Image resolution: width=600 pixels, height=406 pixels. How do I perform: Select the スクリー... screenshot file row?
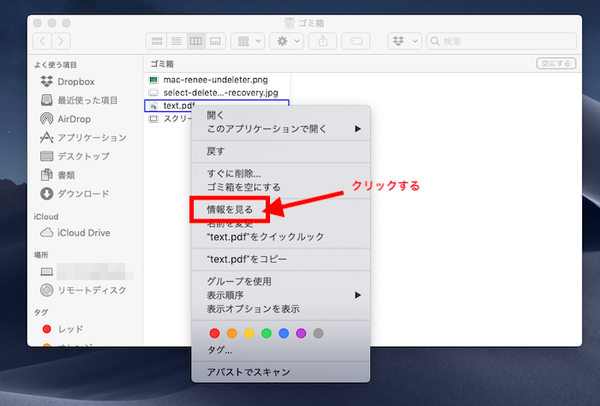tap(168, 119)
